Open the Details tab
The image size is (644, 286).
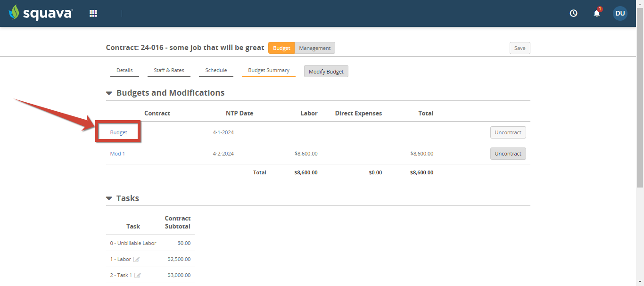pos(124,71)
